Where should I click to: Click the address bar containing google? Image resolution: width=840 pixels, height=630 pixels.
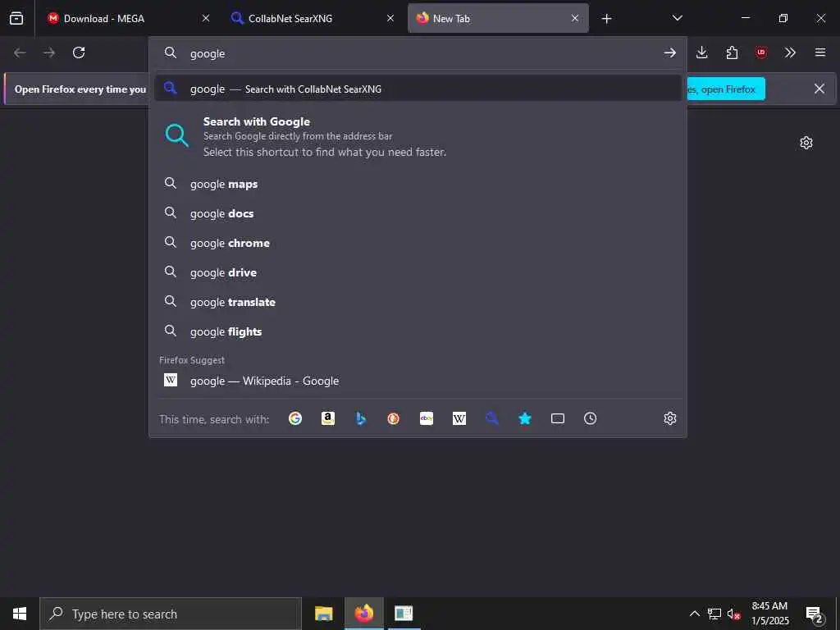click(x=418, y=53)
